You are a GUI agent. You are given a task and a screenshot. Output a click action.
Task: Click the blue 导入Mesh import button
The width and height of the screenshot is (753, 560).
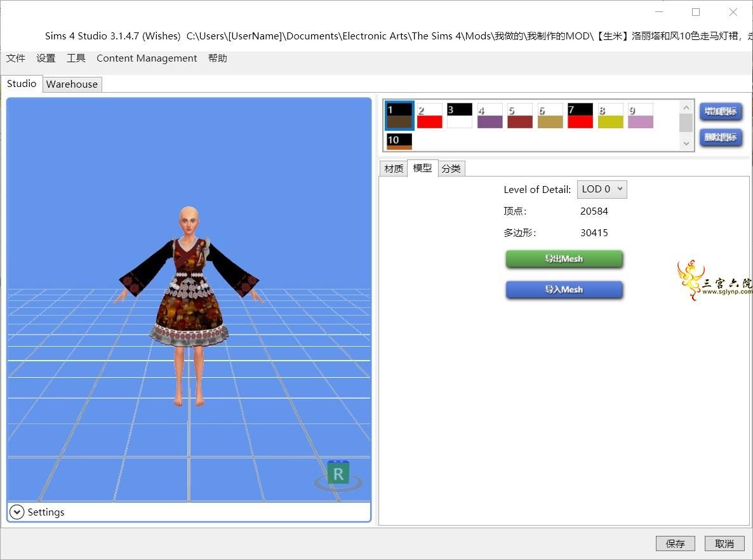(564, 290)
